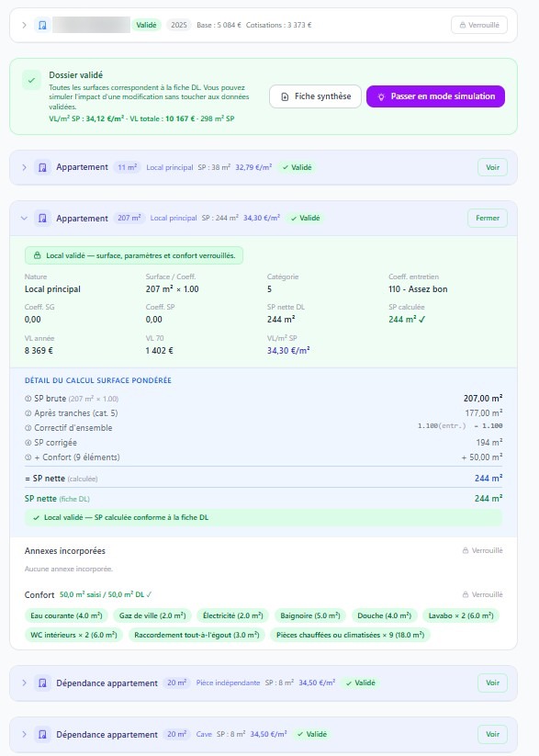Click Voir on the 11 m² Appartement
This screenshot has width=539, height=756.
pos(492,167)
